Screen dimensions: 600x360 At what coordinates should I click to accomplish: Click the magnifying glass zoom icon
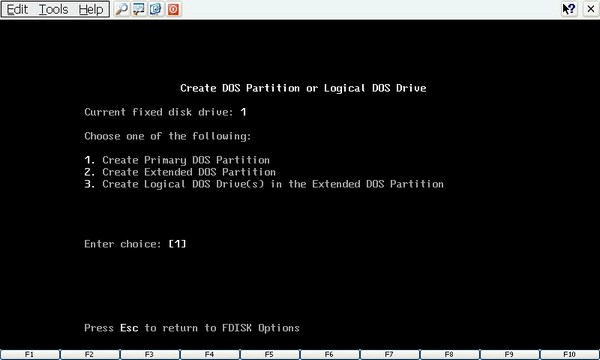122,9
